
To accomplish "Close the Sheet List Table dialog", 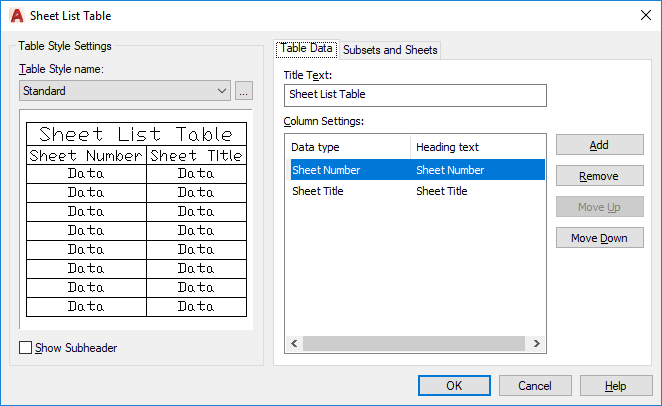I will [643, 15].
